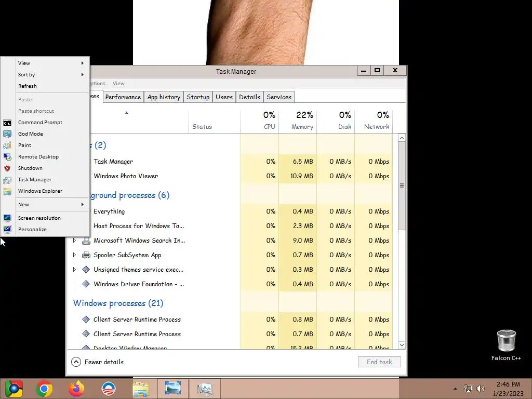Image resolution: width=532 pixels, height=399 pixels.
Task: Click the Paint palette icon in context menu
Action: point(7,145)
